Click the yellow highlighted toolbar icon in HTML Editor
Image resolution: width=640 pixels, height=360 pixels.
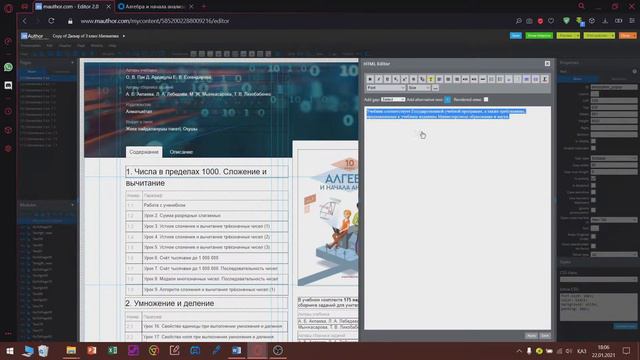click(x=431, y=79)
